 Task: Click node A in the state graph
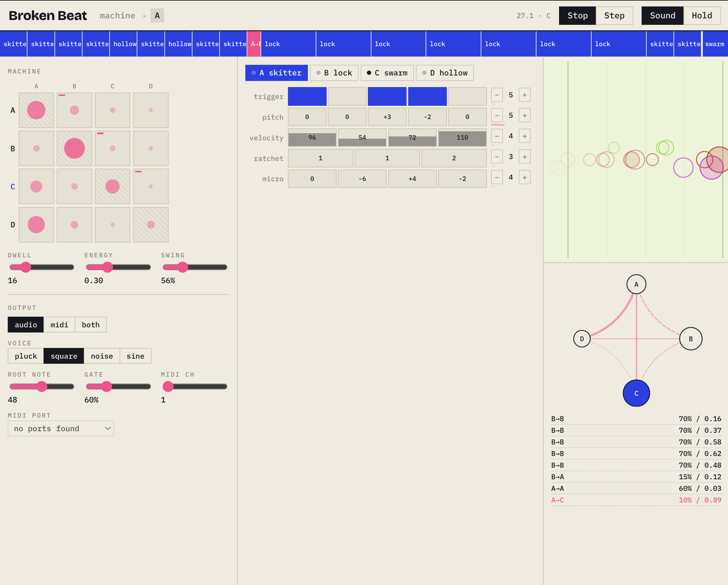coord(636,284)
